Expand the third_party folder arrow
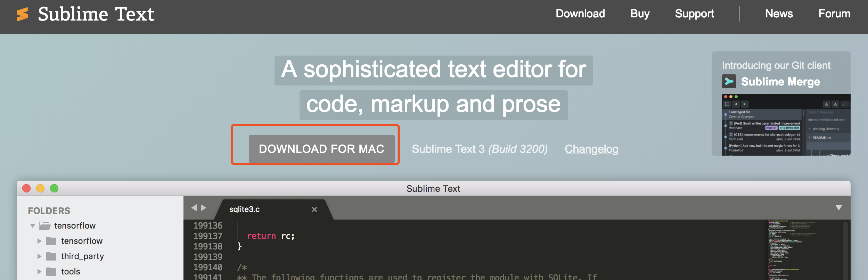The width and height of the screenshot is (868, 280). (x=39, y=256)
